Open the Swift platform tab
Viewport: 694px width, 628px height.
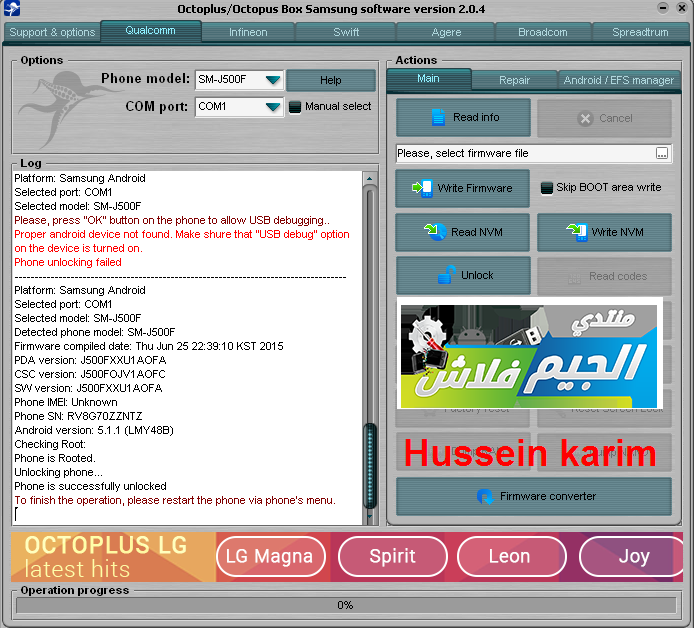[346, 32]
